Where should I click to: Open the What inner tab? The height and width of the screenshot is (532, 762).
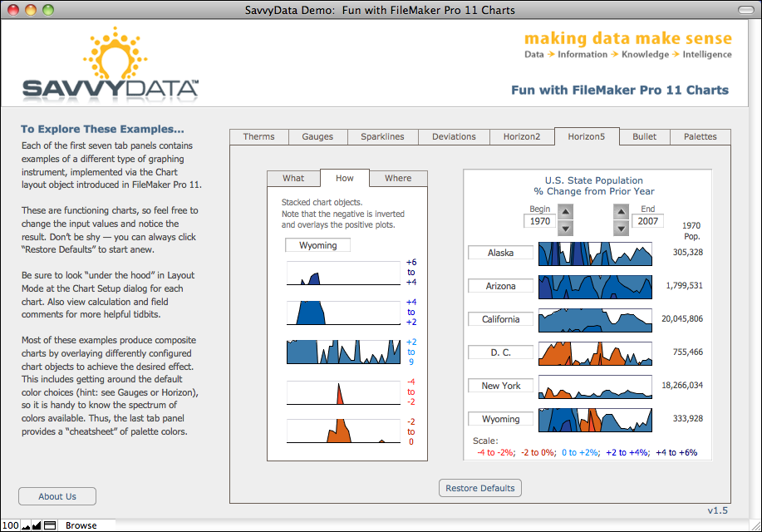[x=293, y=179]
